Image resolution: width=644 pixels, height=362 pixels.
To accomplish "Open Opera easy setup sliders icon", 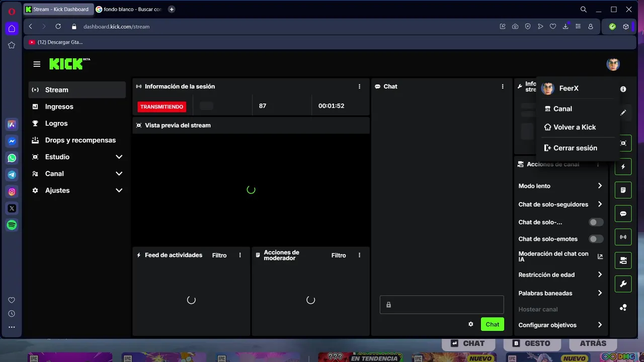I will pos(578,27).
